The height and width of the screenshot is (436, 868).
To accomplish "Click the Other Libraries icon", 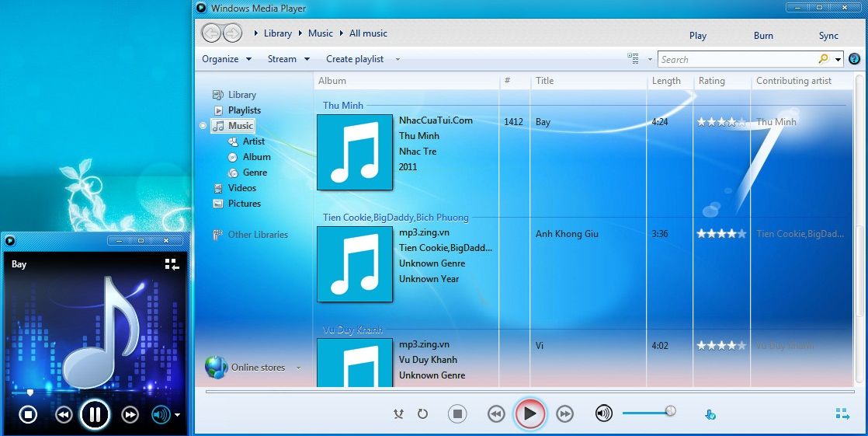I will tap(217, 235).
